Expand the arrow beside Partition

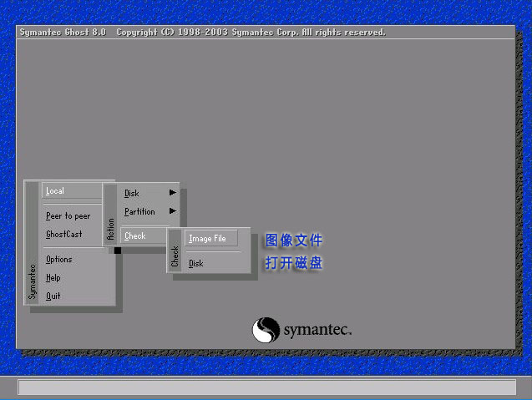coord(173,211)
